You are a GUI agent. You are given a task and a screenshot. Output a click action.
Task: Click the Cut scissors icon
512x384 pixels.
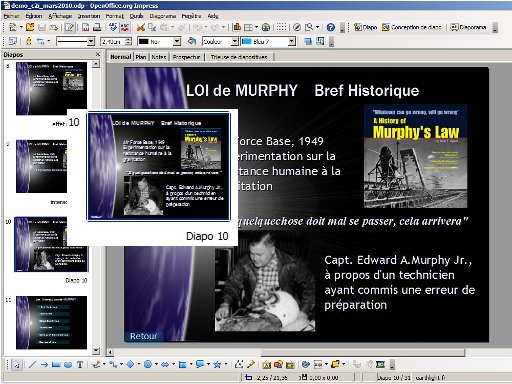(141, 27)
